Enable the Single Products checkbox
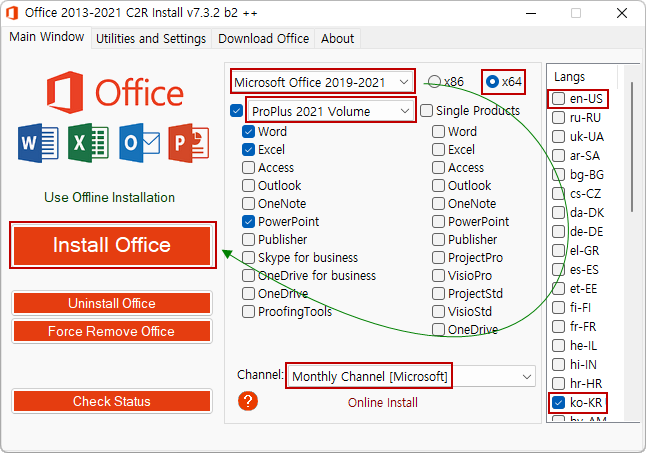646x453 pixels. (426, 110)
